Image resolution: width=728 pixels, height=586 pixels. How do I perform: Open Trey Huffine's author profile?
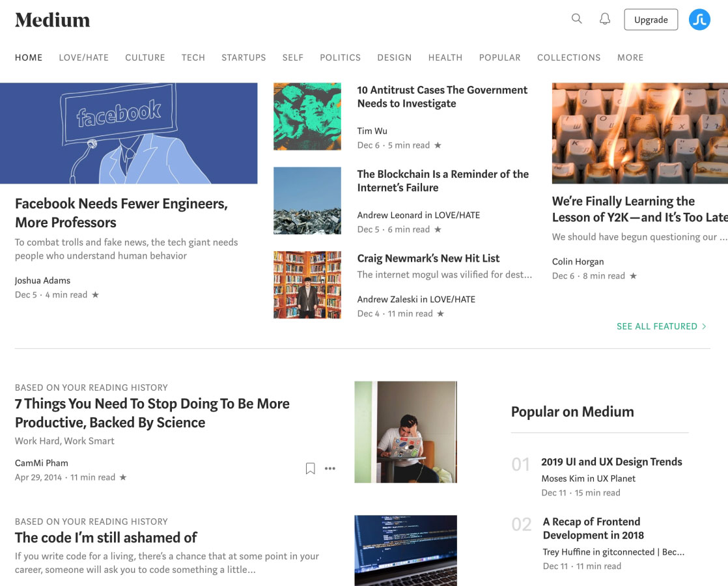[568, 552]
